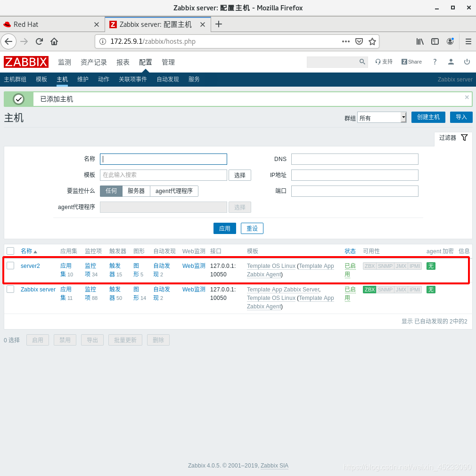The width and height of the screenshot is (476, 476).
Task: Select 服务器 monitored-by option
Action: pos(136,191)
